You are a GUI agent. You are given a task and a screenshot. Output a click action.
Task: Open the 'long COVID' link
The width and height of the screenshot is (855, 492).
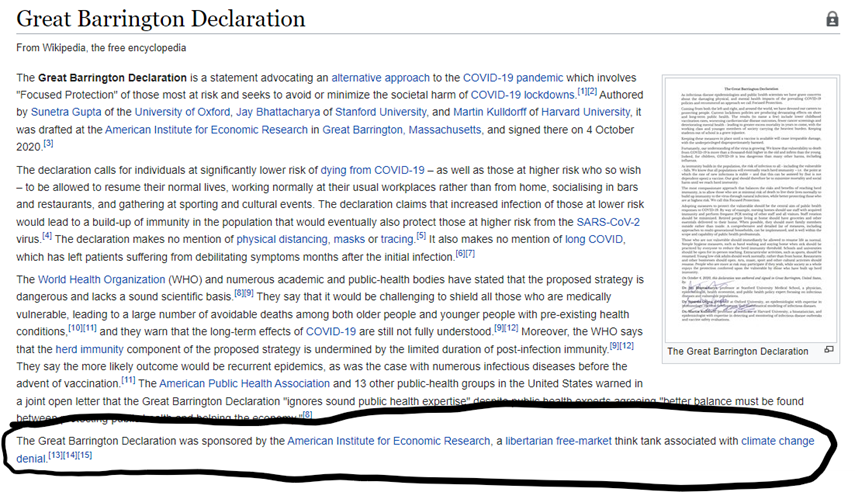coord(594,239)
